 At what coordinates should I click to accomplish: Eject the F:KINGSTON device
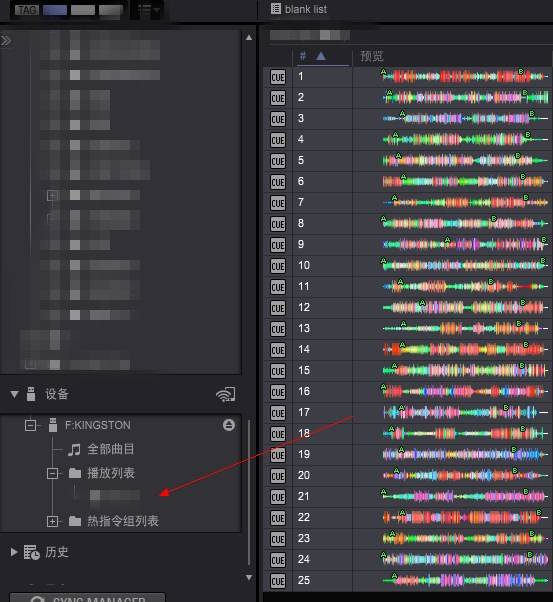[x=229, y=425]
